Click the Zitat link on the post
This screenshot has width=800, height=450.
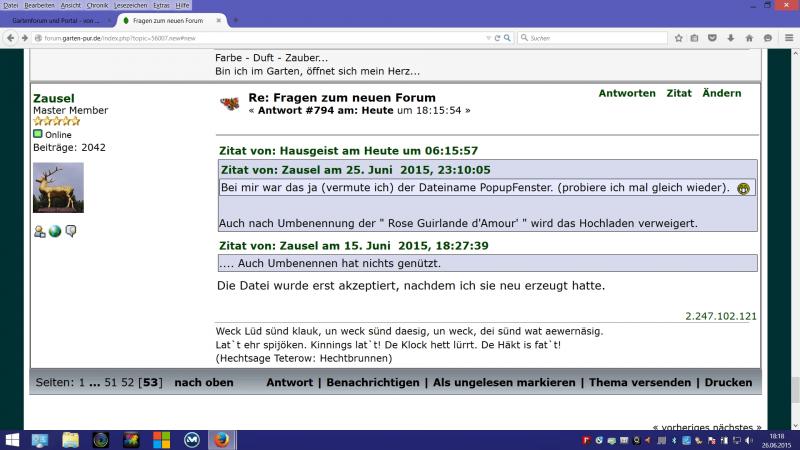click(679, 93)
